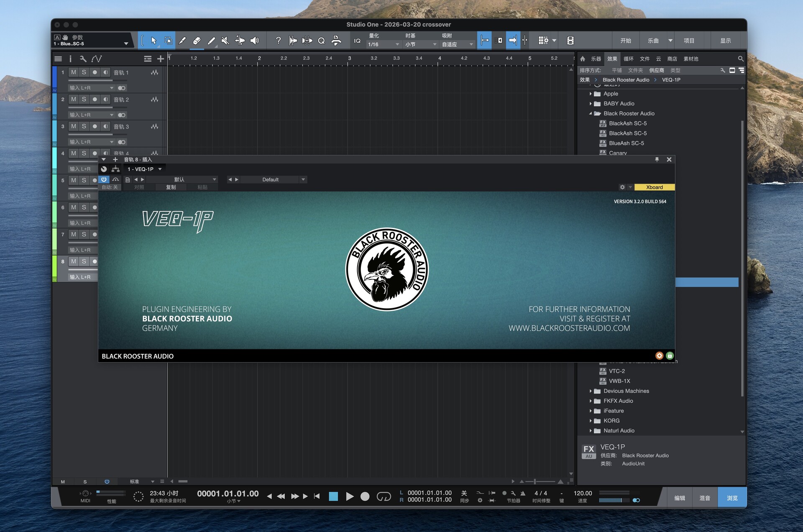Click the 混音 mix view button

pyautogui.click(x=705, y=498)
